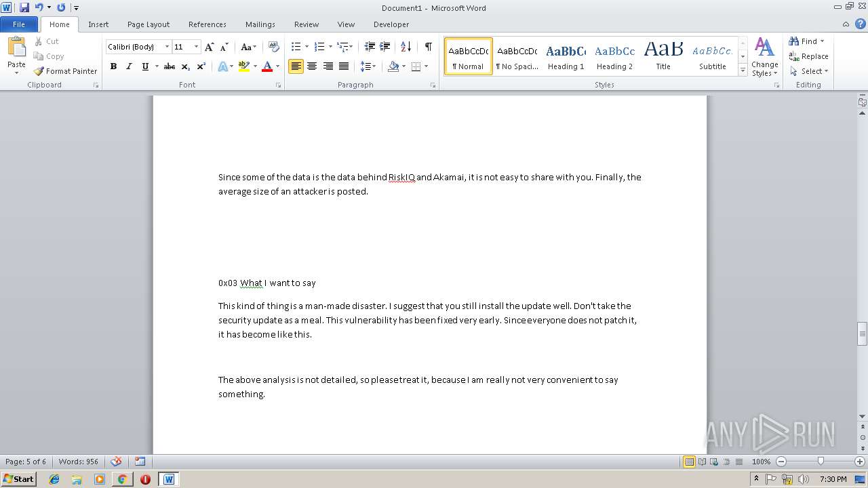Click the Undo icon in title bar
The image size is (868, 488).
(39, 7)
